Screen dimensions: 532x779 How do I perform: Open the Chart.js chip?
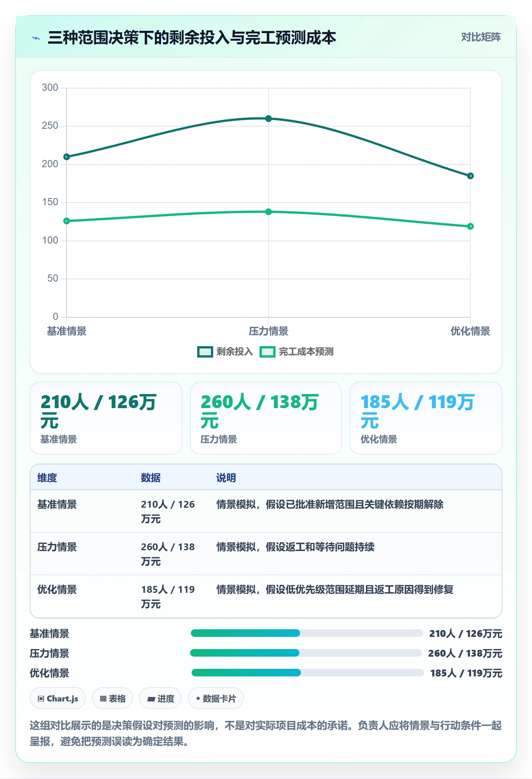click(x=58, y=698)
